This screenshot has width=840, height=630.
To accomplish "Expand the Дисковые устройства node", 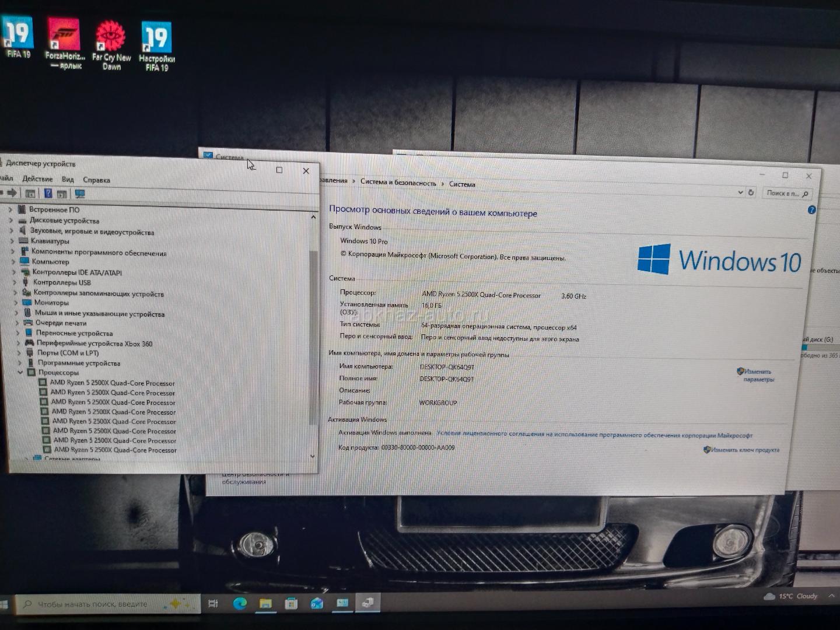I will click(10, 220).
